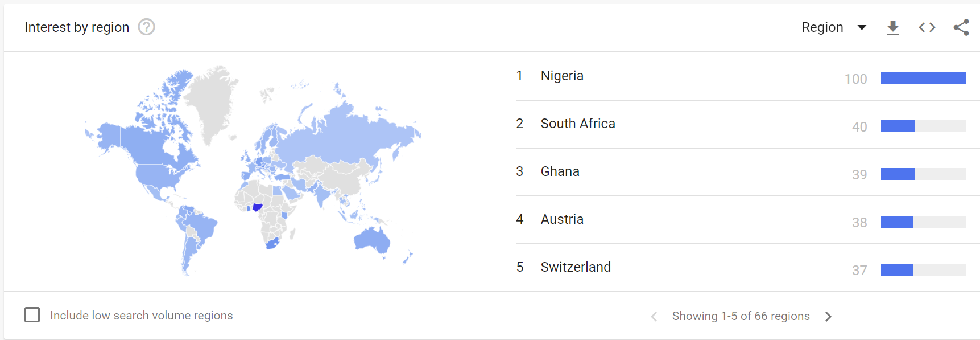Viewport: 980px width, 340px height.
Task: Click the Region dropdown arrow
Action: point(862,27)
